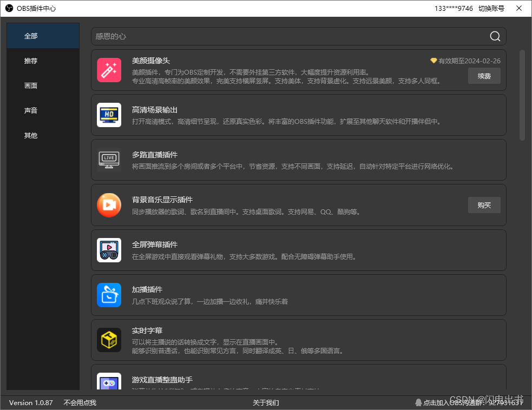The height and width of the screenshot is (410, 532).
Task: Click the 高清场景输出 HD monitor icon
Action: [x=109, y=115]
